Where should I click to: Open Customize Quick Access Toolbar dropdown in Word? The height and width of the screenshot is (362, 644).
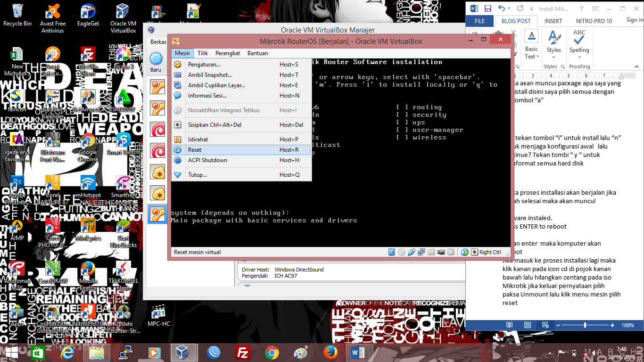pyautogui.click(x=531, y=8)
